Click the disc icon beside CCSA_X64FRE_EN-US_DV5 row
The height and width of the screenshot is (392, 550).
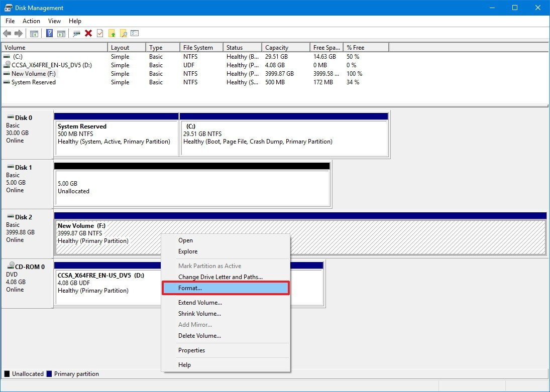[7, 65]
